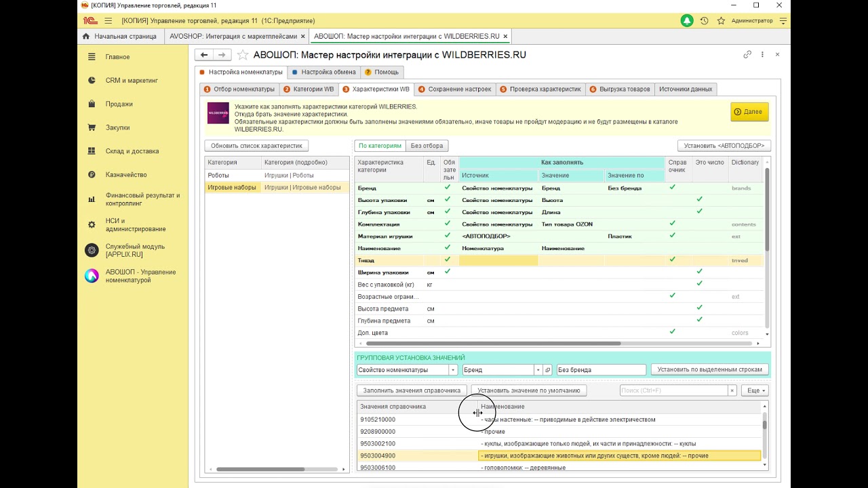Click the yellow Далее button

point(749,112)
